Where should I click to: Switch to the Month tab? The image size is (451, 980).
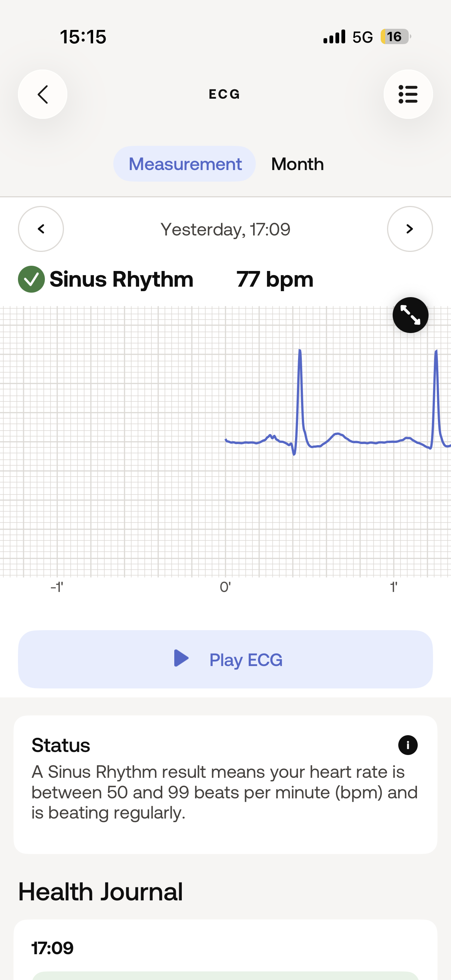(x=297, y=164)
